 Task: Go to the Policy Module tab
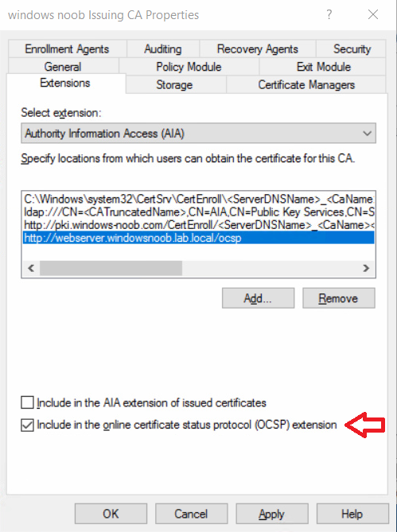(189, 67)
